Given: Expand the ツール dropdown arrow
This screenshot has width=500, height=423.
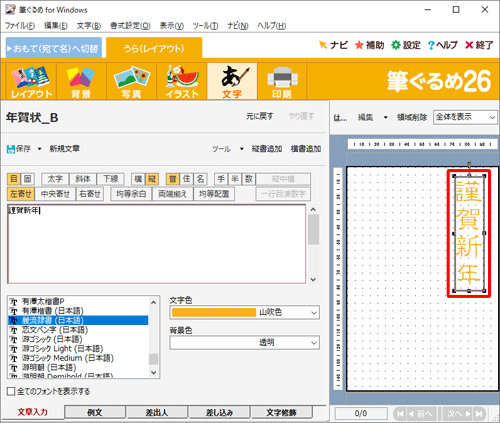Looking at the screenshot, I should [x=242, y=149].
